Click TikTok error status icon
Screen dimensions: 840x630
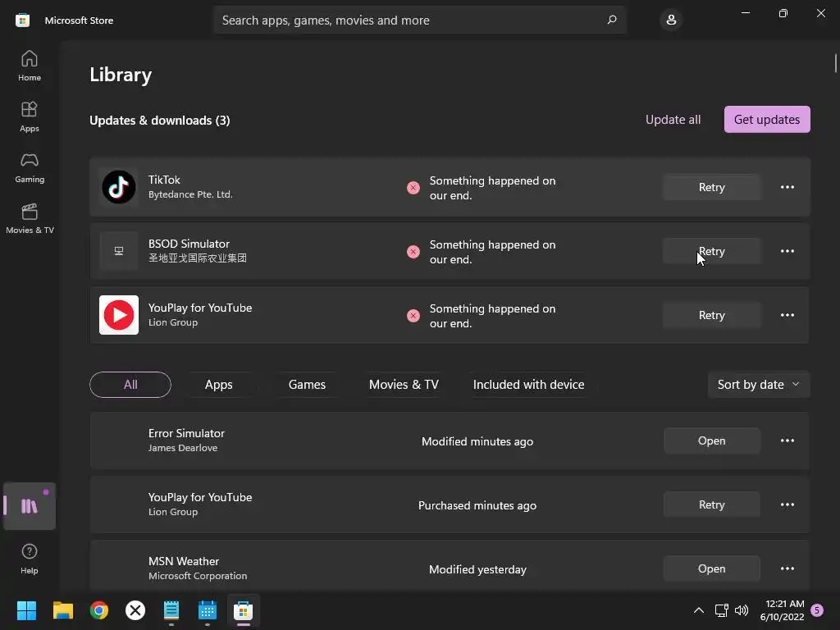pos(413,188)
